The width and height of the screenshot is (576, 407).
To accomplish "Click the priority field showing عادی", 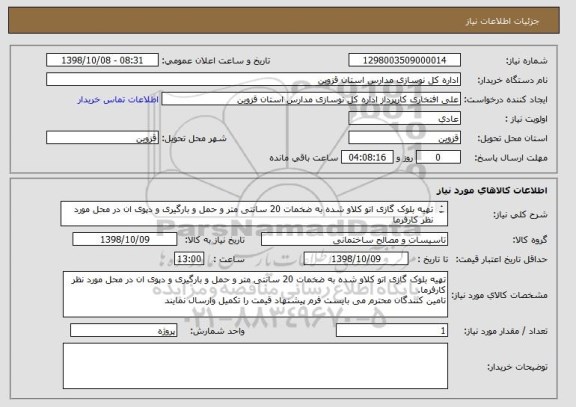I will click(404, 119).
